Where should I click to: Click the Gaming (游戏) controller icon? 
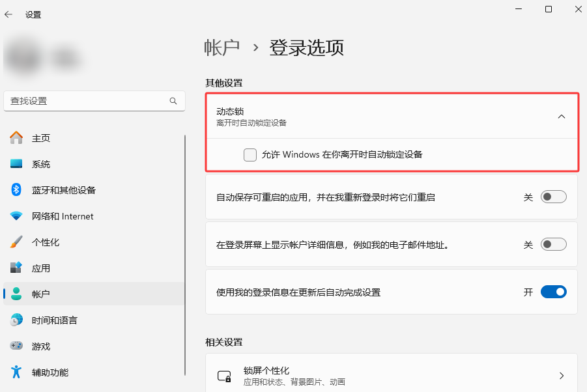(16, 346)
